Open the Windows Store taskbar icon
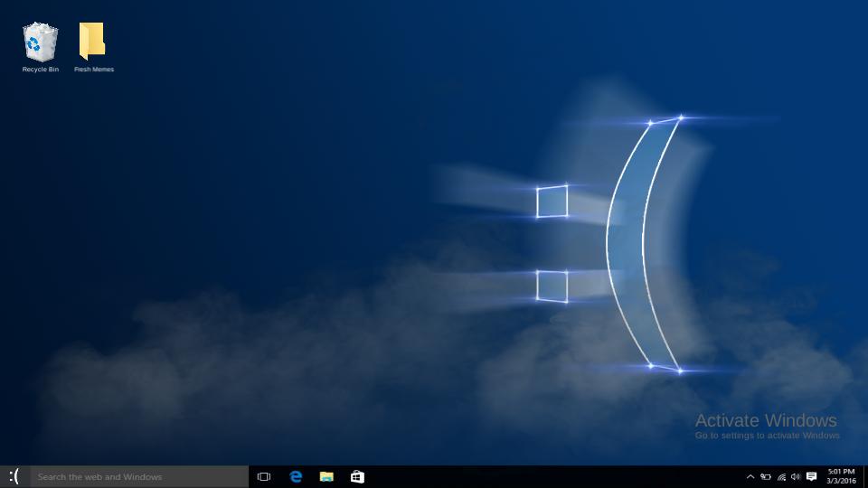 357,476
